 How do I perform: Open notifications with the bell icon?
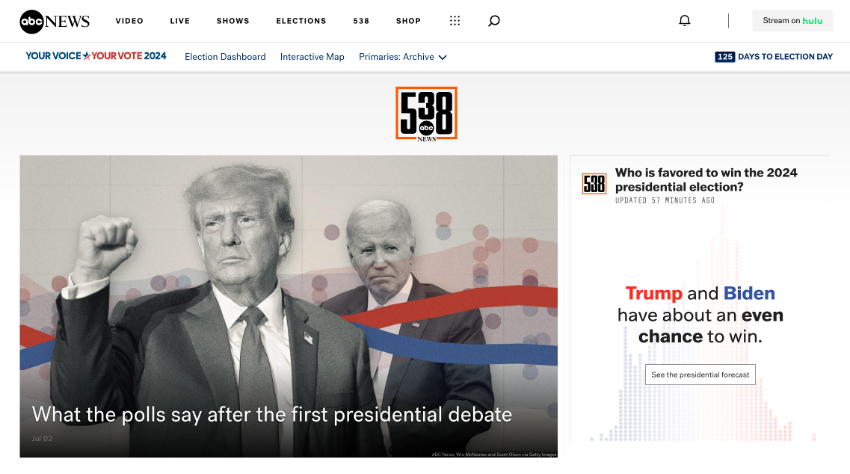(685, 21)
